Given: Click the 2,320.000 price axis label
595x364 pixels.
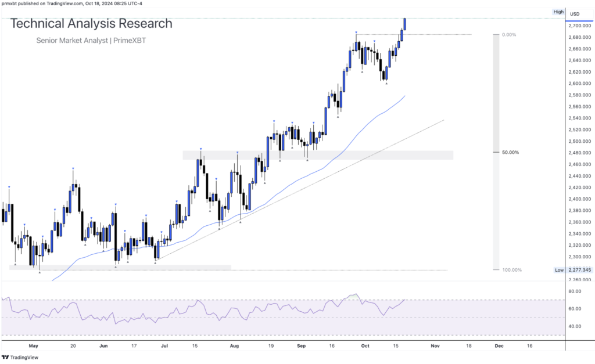Looking at the screenshot, I should [579, 246].
